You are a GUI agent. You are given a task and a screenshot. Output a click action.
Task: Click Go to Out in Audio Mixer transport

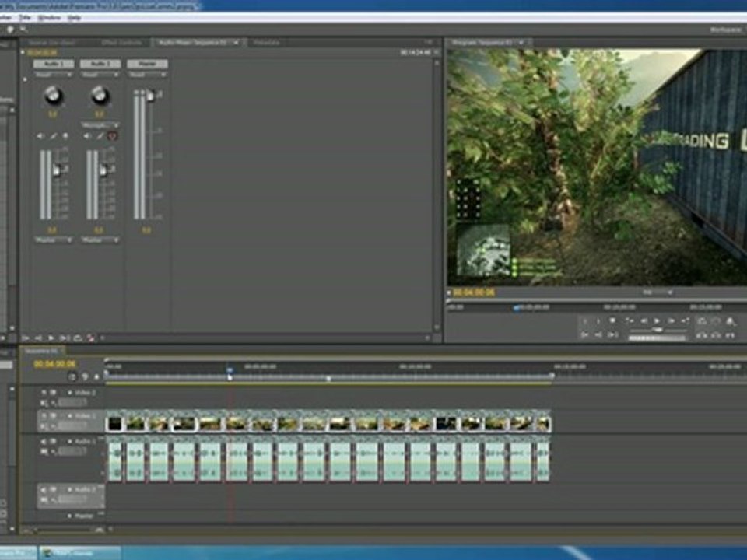point(38,338)
